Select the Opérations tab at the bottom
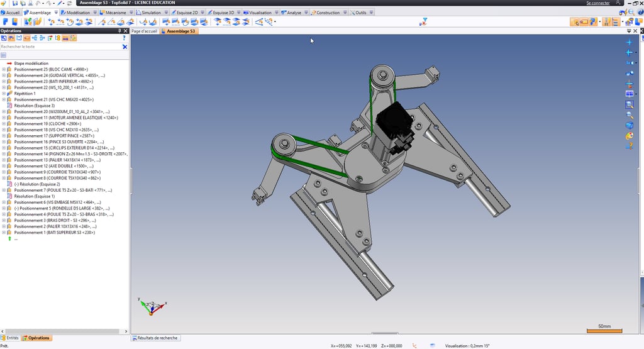The width and height of the screenshot is (644, 349). coord(36,338)
